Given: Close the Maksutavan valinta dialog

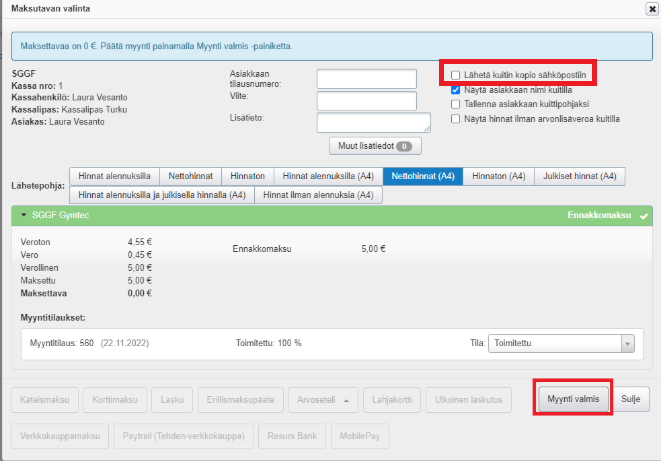Looking at the screenshot, I should click(652, 9).
